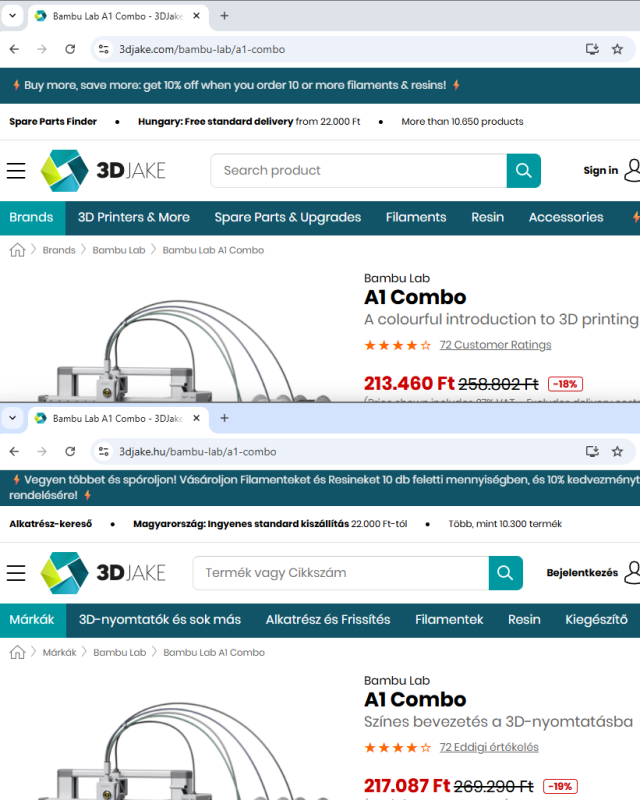
Task: Open the Spare Parts & Upgrades menu
Action: (x=288, y=217)
